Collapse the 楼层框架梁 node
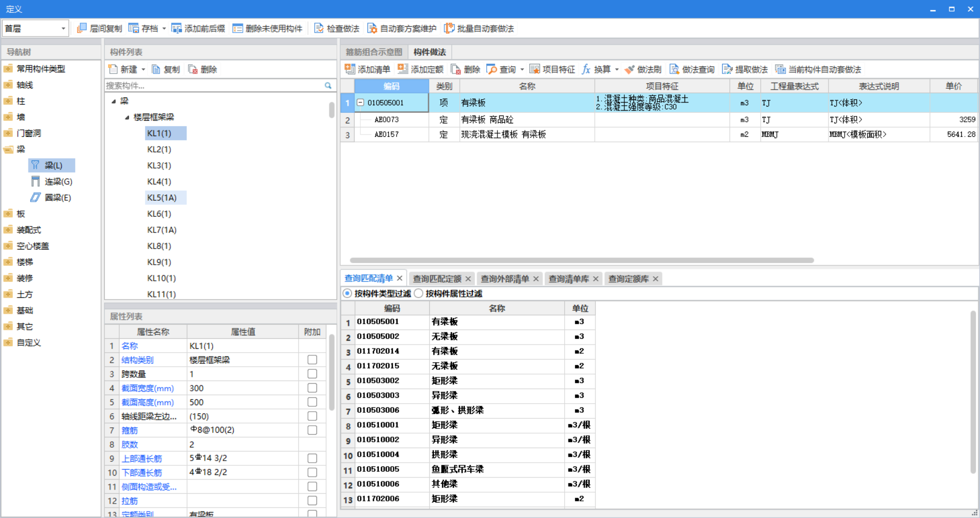Viewport: 980px width, 518px height. pos(127,117)
